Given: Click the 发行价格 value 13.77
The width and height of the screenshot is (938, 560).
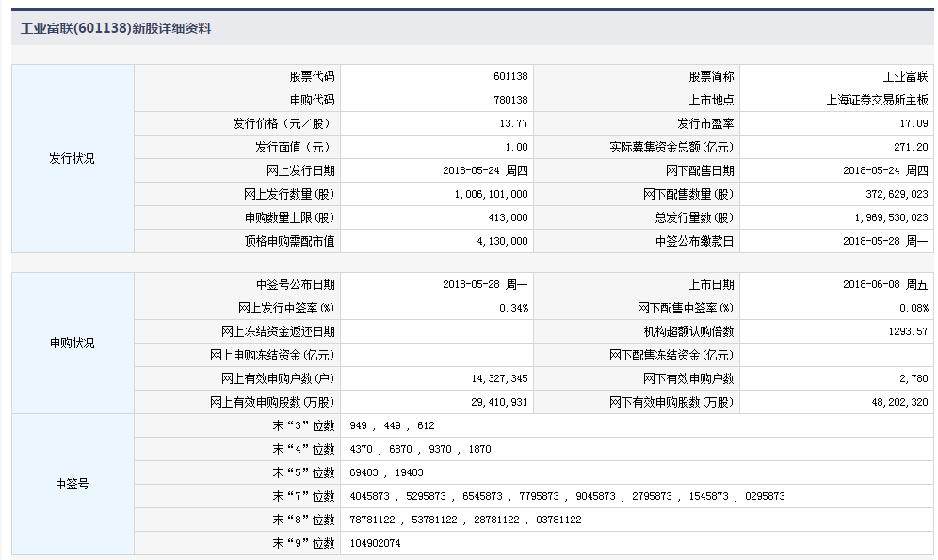Looking at the screenshot, I should tap(514, 123).
